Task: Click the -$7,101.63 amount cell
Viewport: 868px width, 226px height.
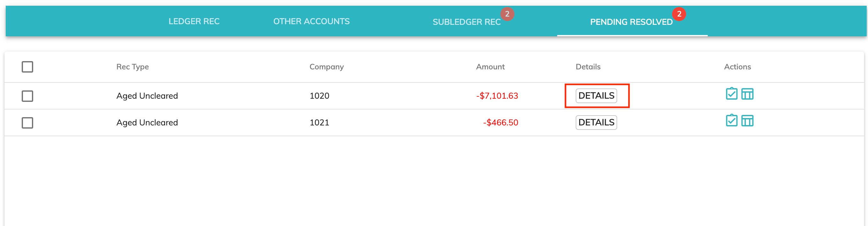Action: pyautogui.click(x=497, y=96)
